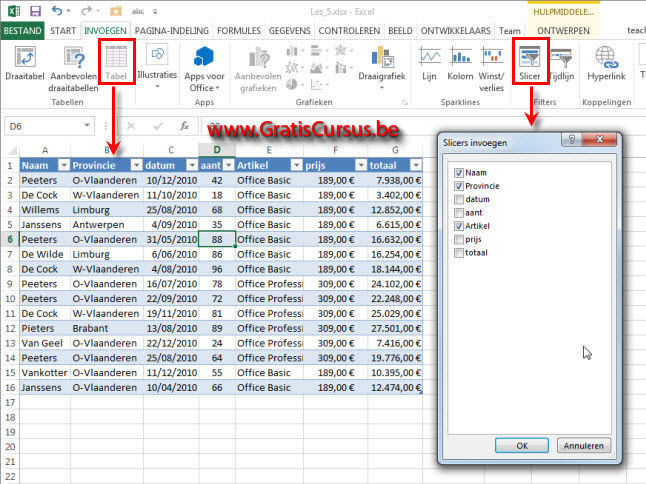Open the datum column filter dropdown

coord(192,165)
